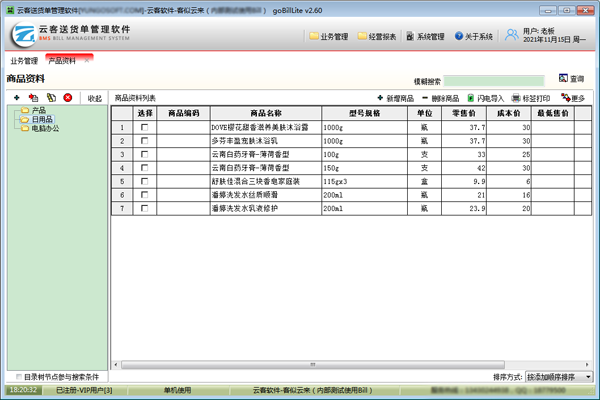Check the box for 潘婷洗发水乳液修护 row
Viewport: 600px width, 400px height.
coord(145,208)
